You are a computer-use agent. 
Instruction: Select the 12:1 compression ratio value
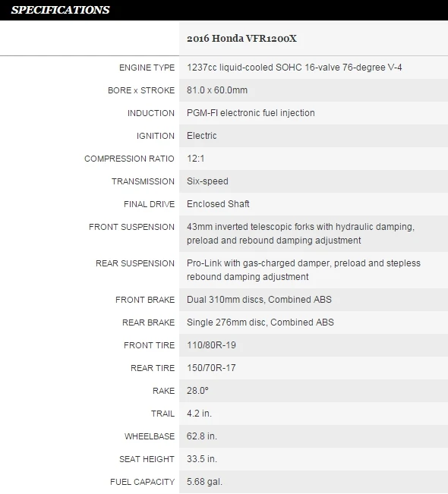195,159
